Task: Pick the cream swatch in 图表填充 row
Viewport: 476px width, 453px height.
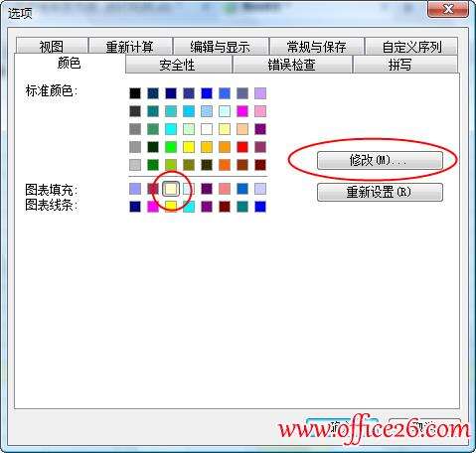Action: (171, 189)
